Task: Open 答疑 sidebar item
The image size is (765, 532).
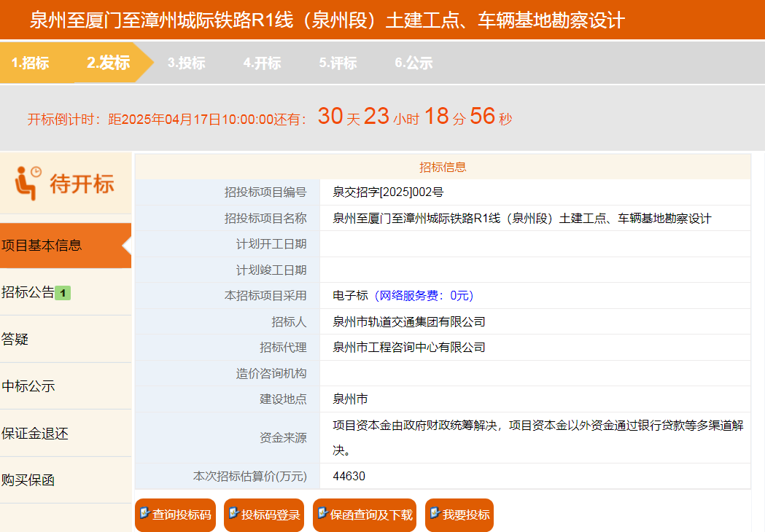Action: pyautogui.click(x=66, y=339)
